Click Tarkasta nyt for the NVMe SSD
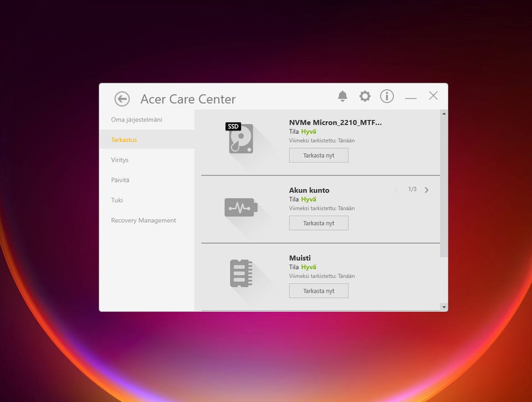Viewport: 532px width, 402px height. [319, 155]
